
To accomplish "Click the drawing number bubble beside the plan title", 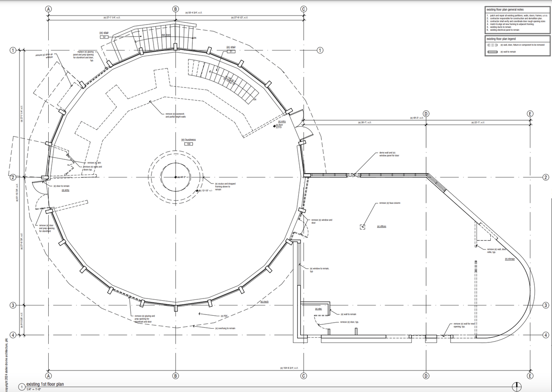I will click(x=22, y=387).
